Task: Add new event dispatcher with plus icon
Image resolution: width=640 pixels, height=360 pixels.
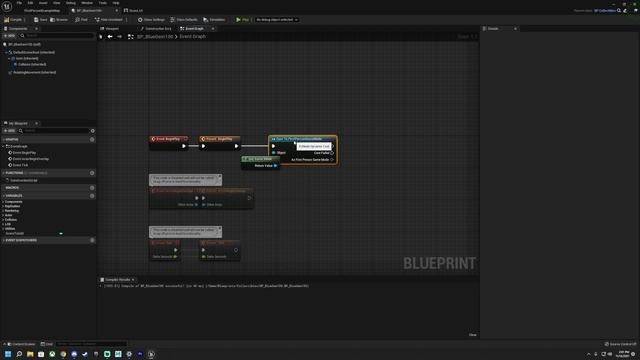Action: [x=92, y=240]
